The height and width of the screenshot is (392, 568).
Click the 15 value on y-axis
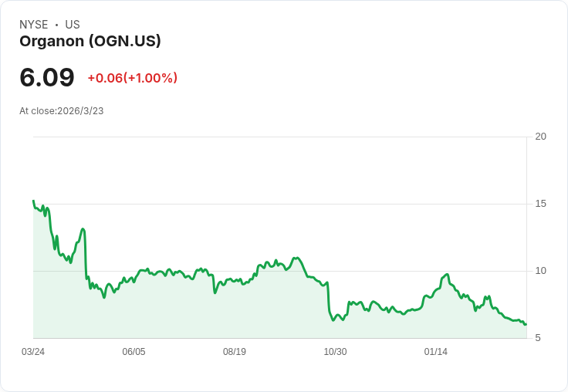pos(540,204)
